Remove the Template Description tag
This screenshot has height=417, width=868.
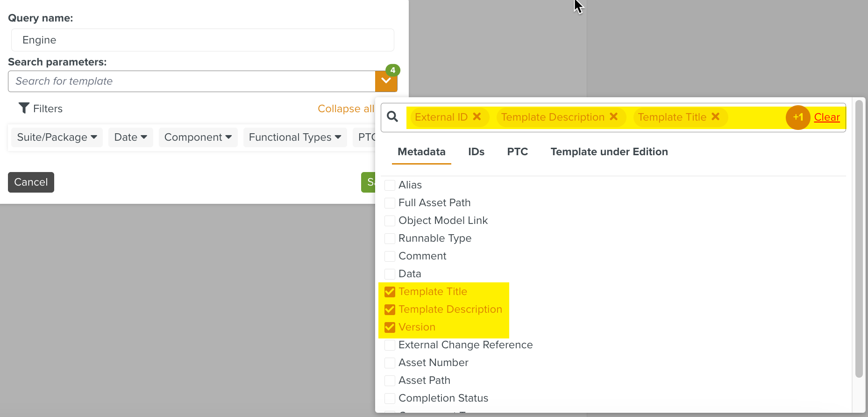coord(614,117)
